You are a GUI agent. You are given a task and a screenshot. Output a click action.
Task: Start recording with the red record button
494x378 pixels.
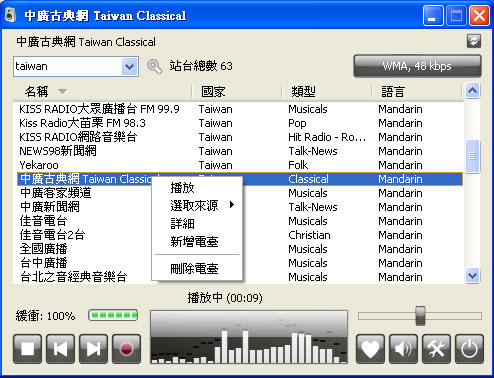(x=126, y=349)
